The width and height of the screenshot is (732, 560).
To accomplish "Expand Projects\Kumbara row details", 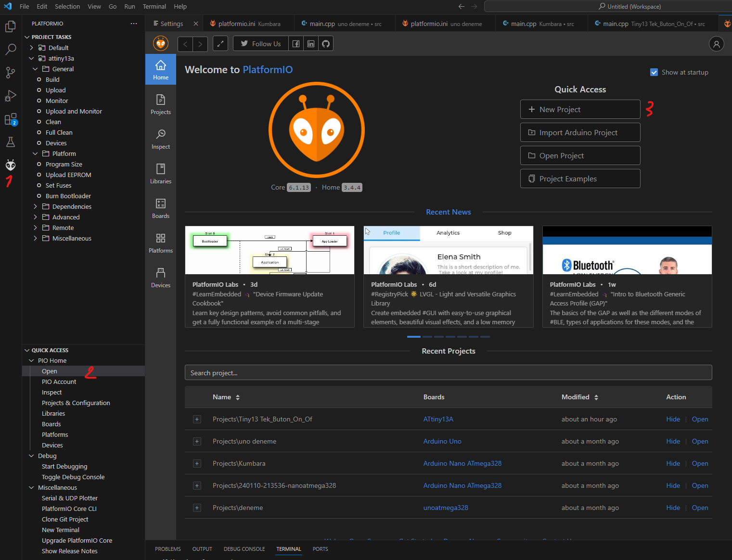I will tap(197, 463).
